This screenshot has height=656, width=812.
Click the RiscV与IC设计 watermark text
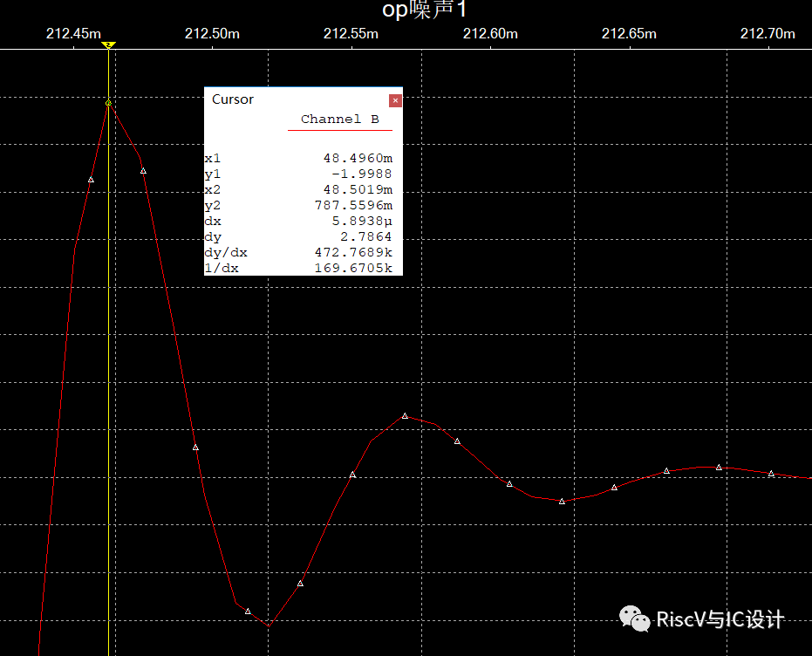720,620
